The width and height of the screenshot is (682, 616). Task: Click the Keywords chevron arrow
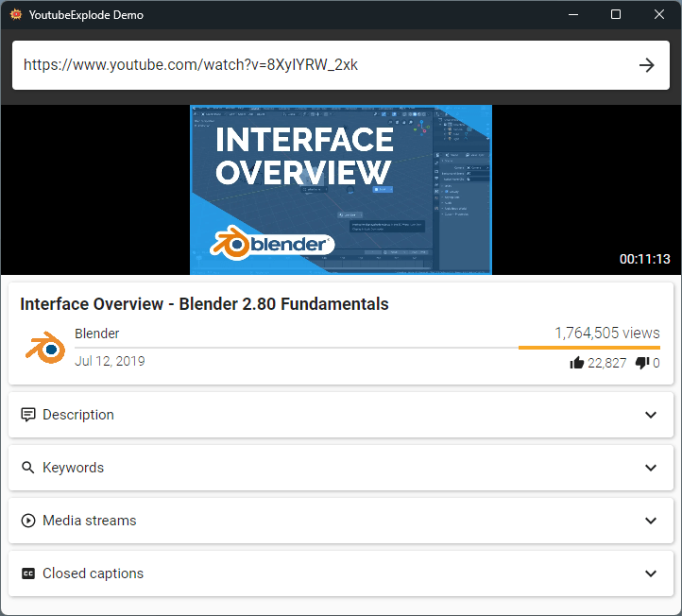pyautogui.click(x=650, y=468)
